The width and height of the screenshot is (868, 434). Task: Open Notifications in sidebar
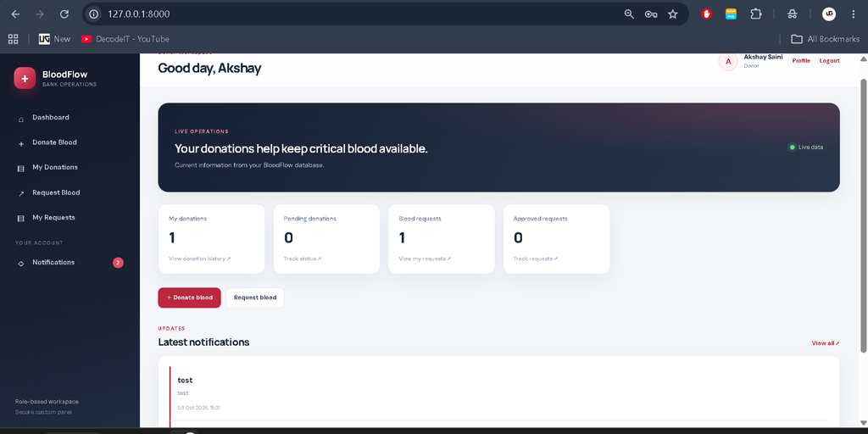(53, 263)
